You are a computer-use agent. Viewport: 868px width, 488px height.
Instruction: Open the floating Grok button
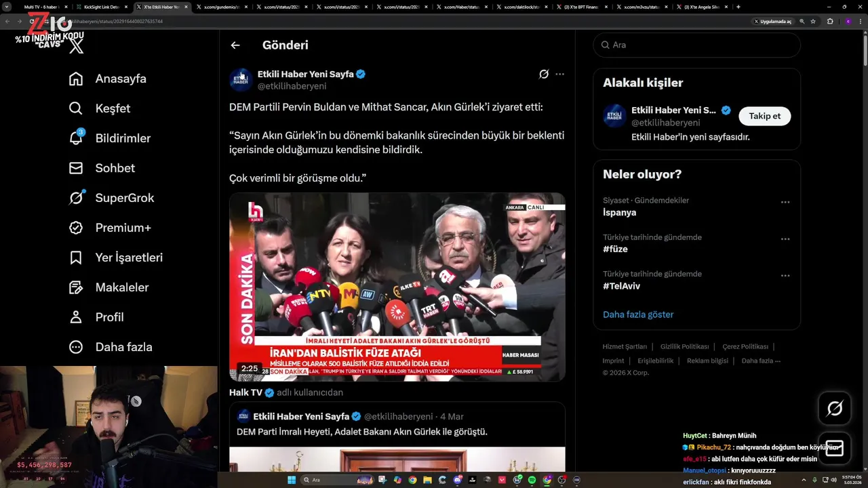834,408
